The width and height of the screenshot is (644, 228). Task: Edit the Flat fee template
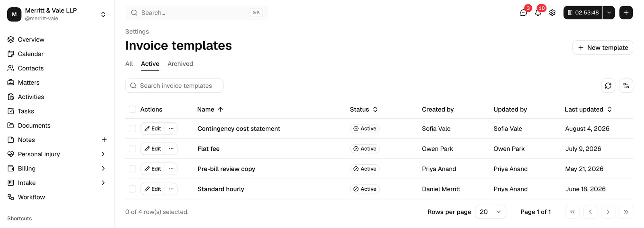coord(153,149)
